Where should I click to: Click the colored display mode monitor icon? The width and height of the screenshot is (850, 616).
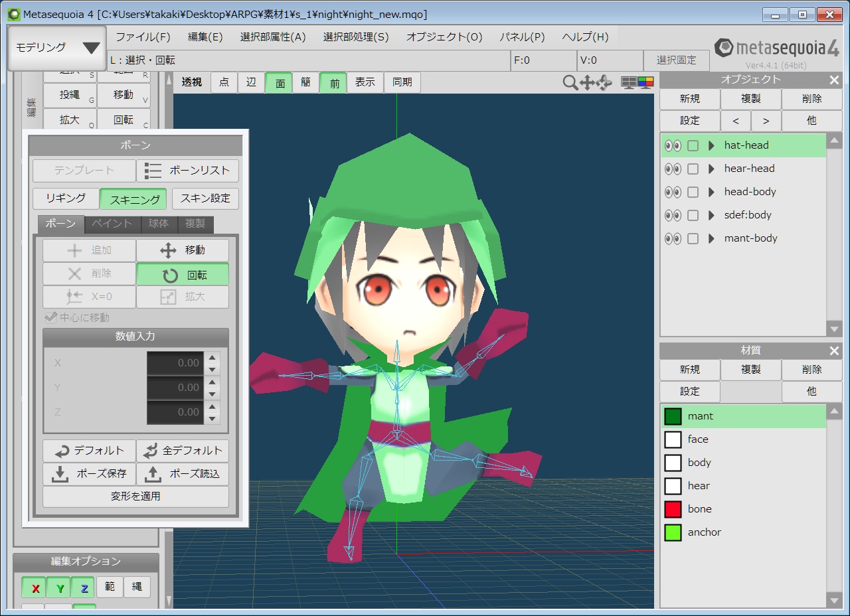645,82
